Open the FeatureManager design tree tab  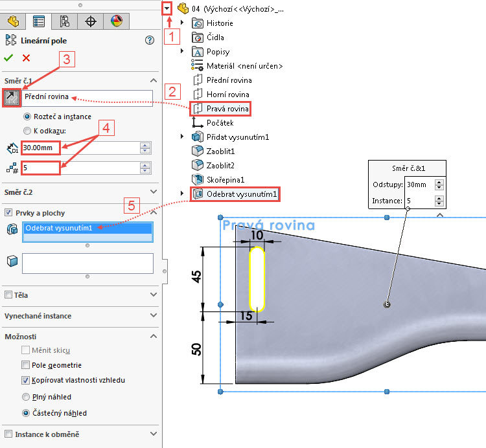coord(13,21)
